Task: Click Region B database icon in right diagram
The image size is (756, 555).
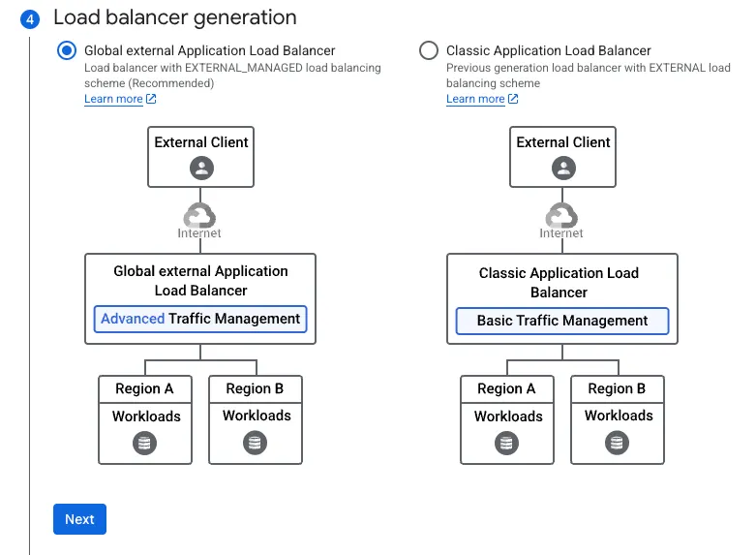Action: (617, 443)
